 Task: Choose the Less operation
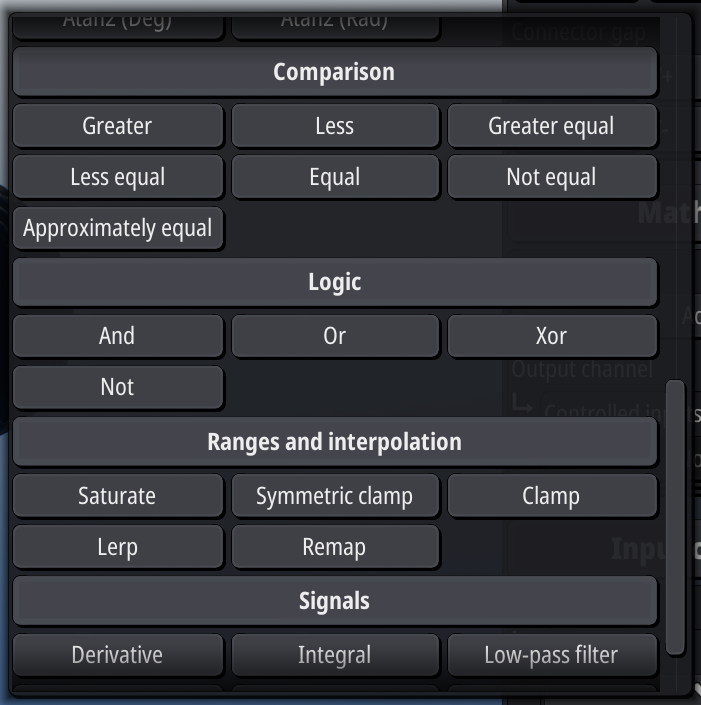(x=335, y=125)
